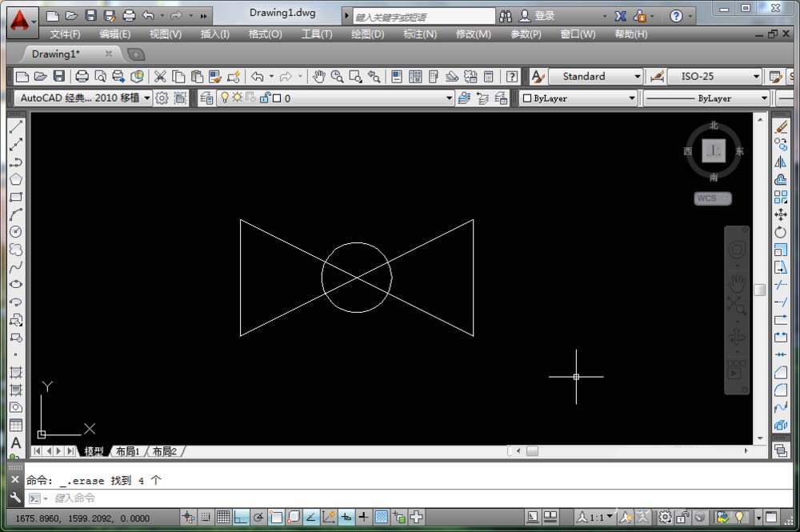This screenshot has height=532, width=800.
Task: Toggle Grid Display in status bar
Action: (223, 518)
